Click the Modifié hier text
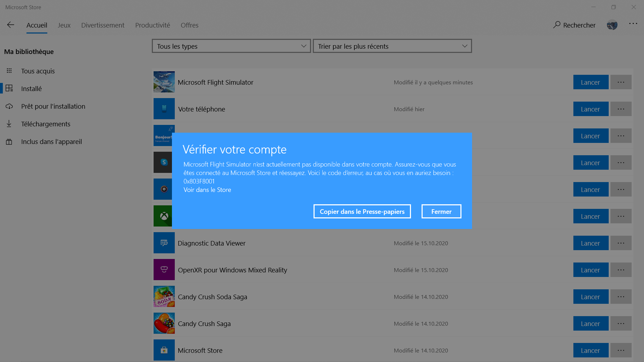644x362 pixels. pyautogui.click(x=409, y=109)
